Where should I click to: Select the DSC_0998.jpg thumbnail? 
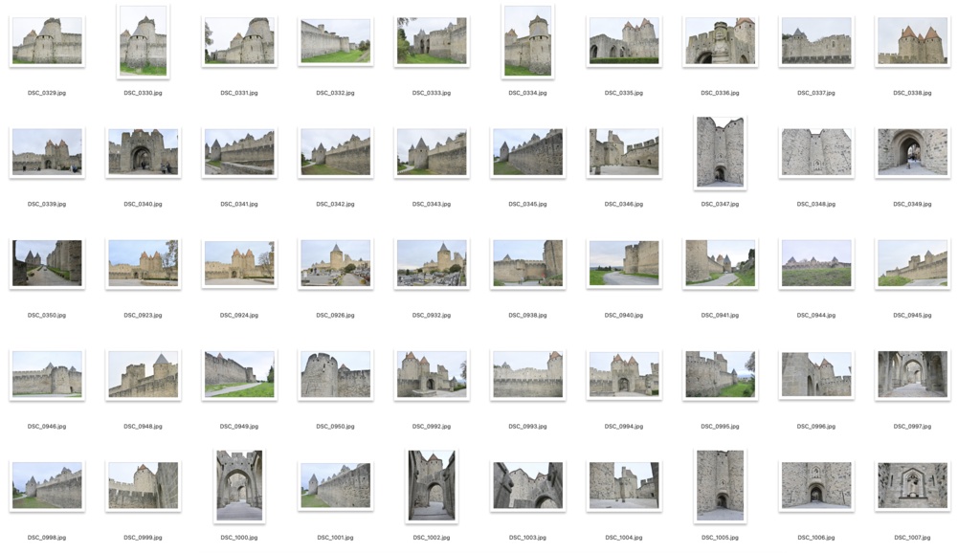47,485
